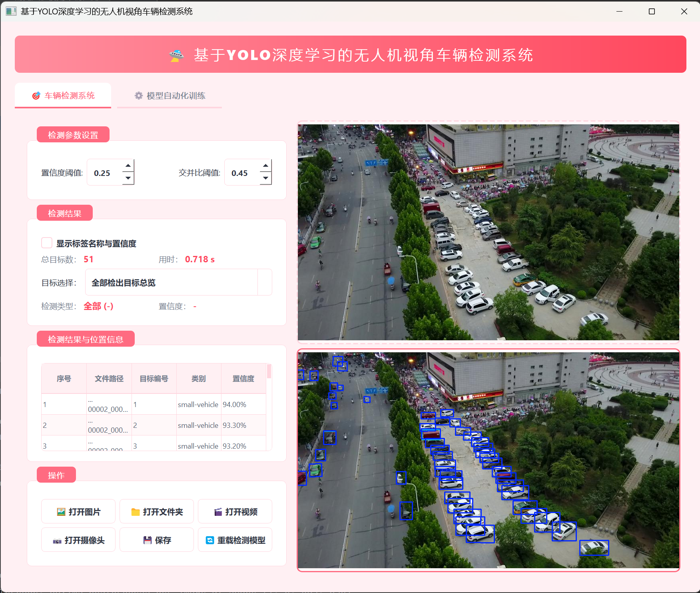
Task: Switch to the 车辆检测系统 tab
Action: [63, 96]
